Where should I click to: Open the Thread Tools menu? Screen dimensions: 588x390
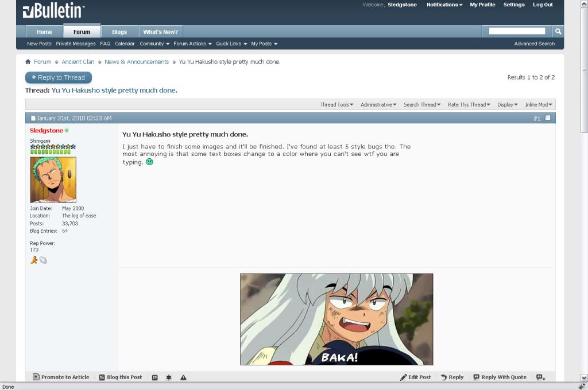click(x=336, y=105)
